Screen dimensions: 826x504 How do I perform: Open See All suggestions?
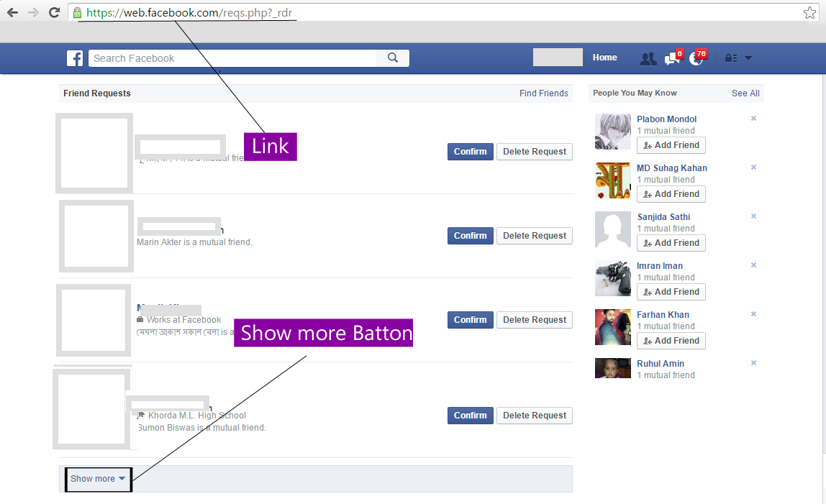[x=745, y=93]
